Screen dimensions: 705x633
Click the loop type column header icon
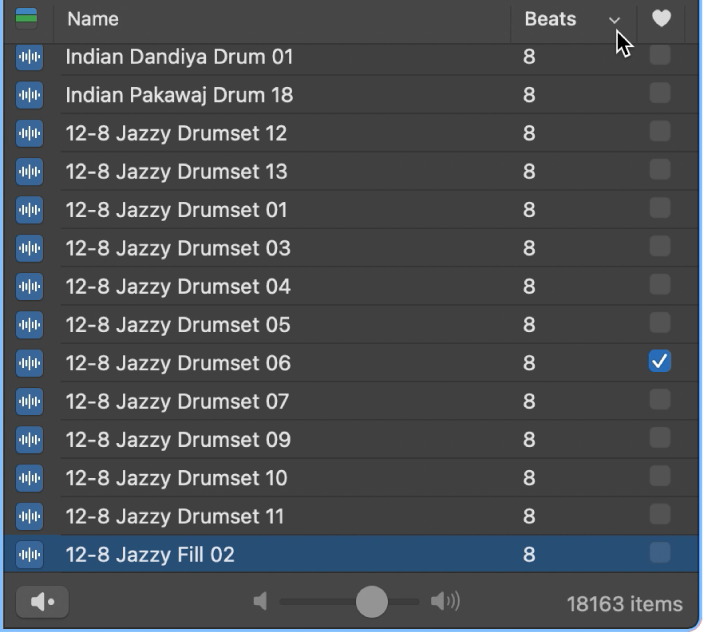pyautogui.click(x=27, y=18)
